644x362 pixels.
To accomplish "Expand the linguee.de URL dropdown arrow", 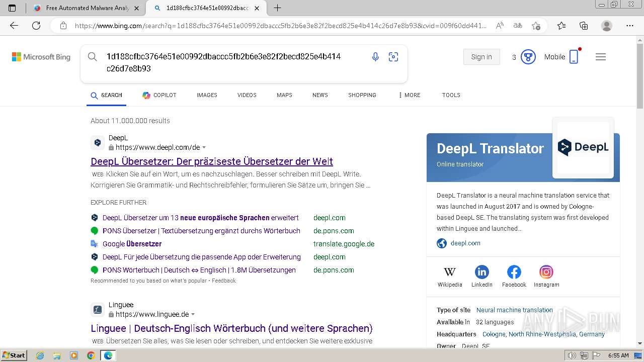I will click(x=193, y=314).
